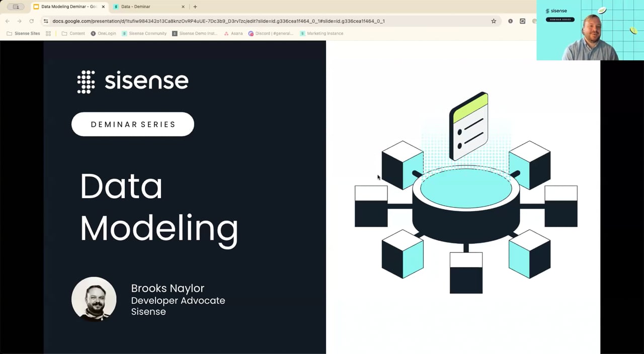Viewport: 644px width, 354px height.
Task: Select the Brooks Naylor name text
Action: point(168,288)
